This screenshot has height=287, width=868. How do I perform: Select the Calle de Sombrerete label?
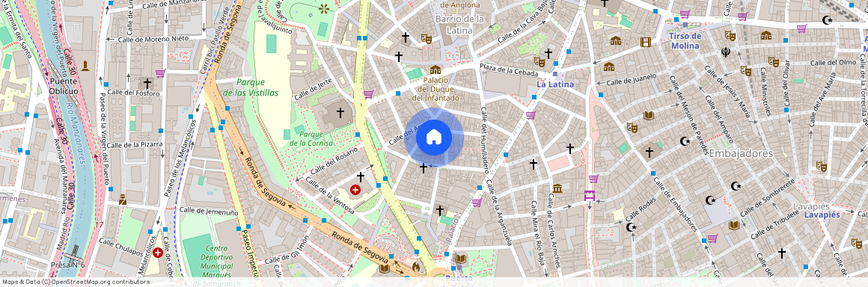point(766,198)
